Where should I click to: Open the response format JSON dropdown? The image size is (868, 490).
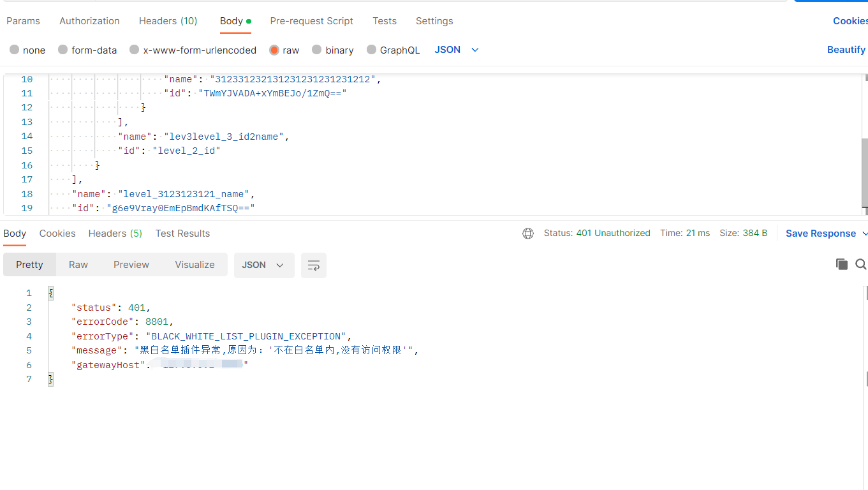(263, 265)
